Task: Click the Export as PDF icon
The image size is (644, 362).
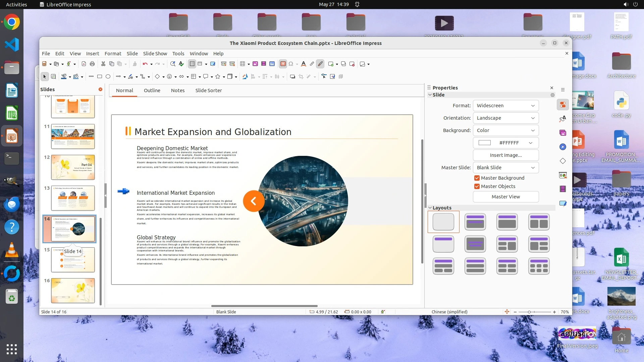Action: click(x=84, y=64)
